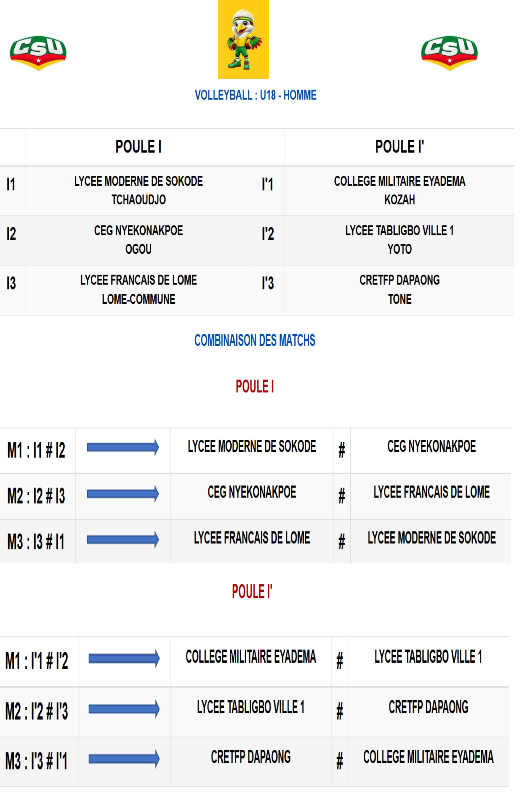Click the M3 : I'3 # I'1 match label
The height and width of the screenshot is (796, 532).
click(x=36, y=761)
